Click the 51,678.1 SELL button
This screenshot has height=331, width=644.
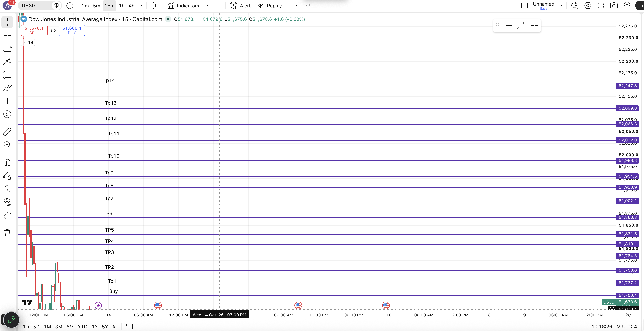click(x=34, y=30)
